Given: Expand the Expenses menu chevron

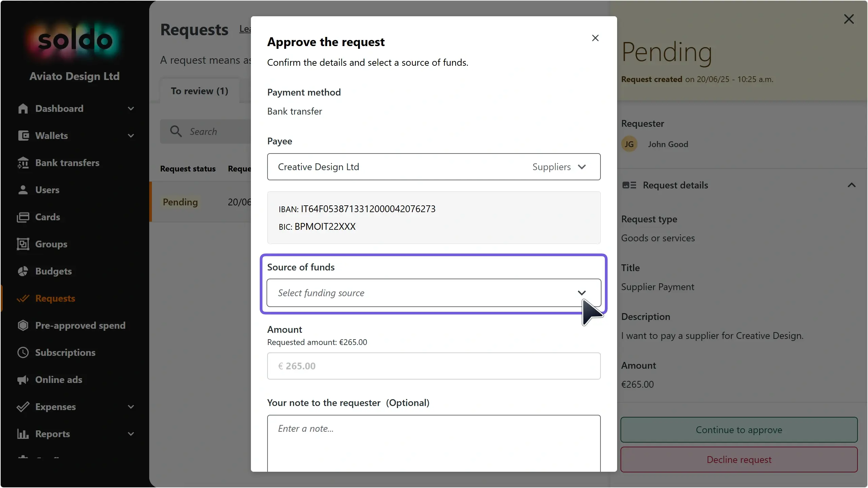Looking at the screenshot, I should [x=131, y=407].
